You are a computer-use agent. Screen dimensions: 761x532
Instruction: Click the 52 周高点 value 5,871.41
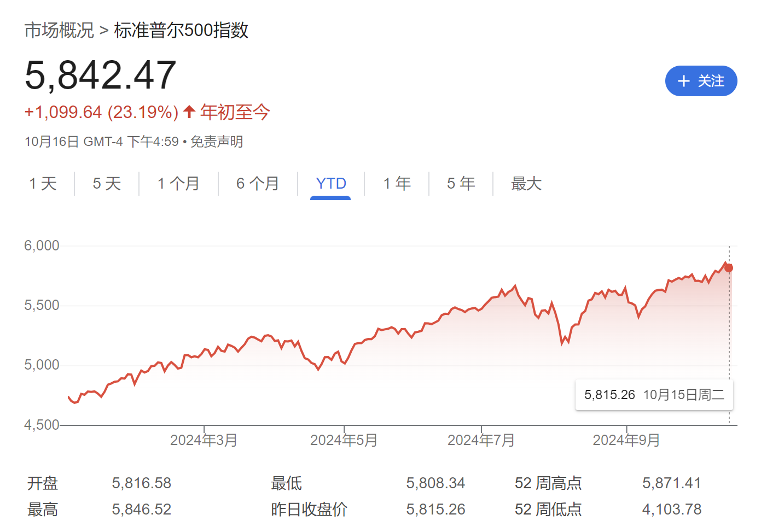672,483
